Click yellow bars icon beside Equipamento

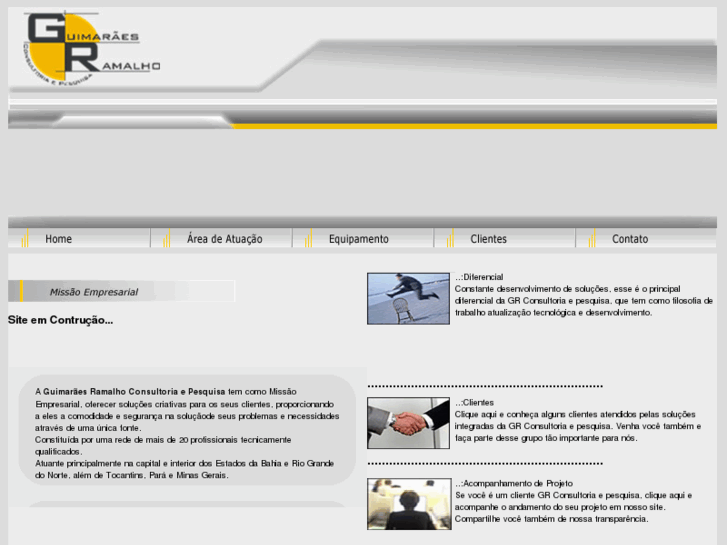308,238
